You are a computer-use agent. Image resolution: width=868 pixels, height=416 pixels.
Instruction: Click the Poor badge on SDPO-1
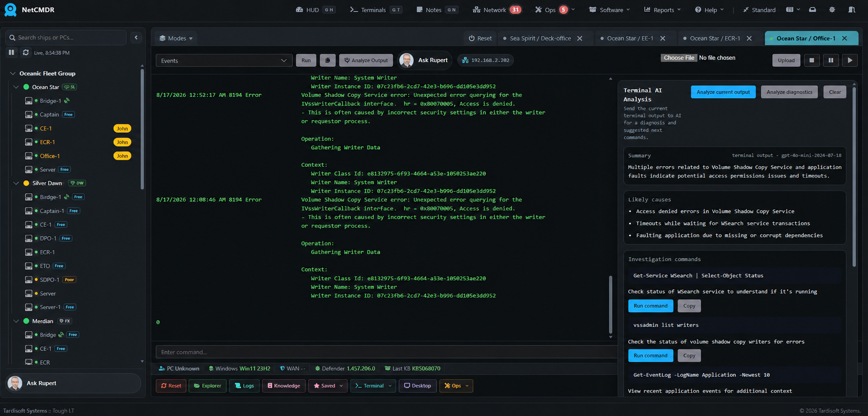[x=69, y=280]
